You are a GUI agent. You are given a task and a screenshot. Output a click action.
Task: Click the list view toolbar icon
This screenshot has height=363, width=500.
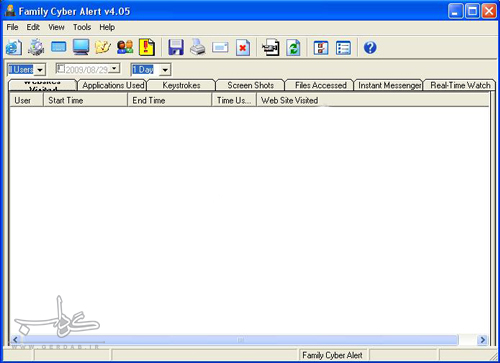(x=343, y=48)
